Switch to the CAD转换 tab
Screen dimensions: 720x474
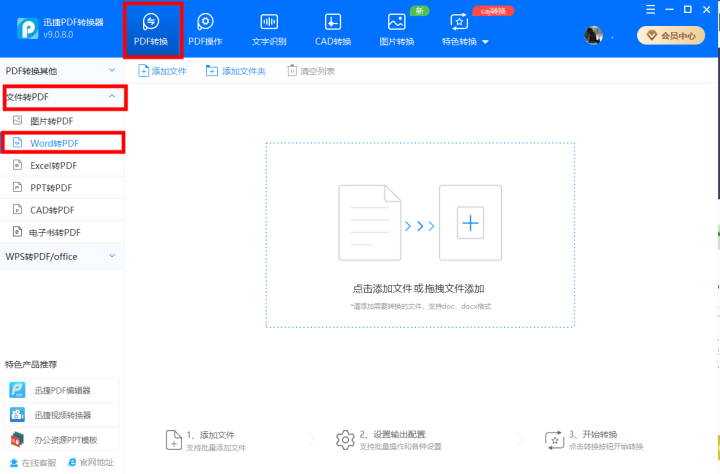tap(333, 29)
